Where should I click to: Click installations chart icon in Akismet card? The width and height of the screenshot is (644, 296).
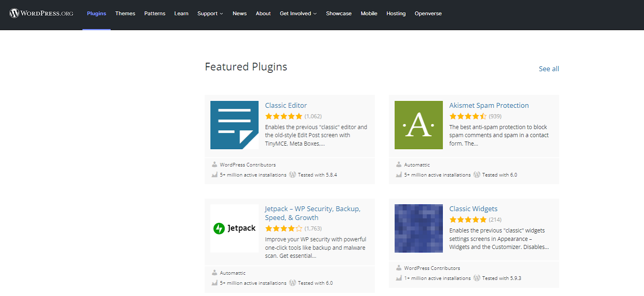399,175
